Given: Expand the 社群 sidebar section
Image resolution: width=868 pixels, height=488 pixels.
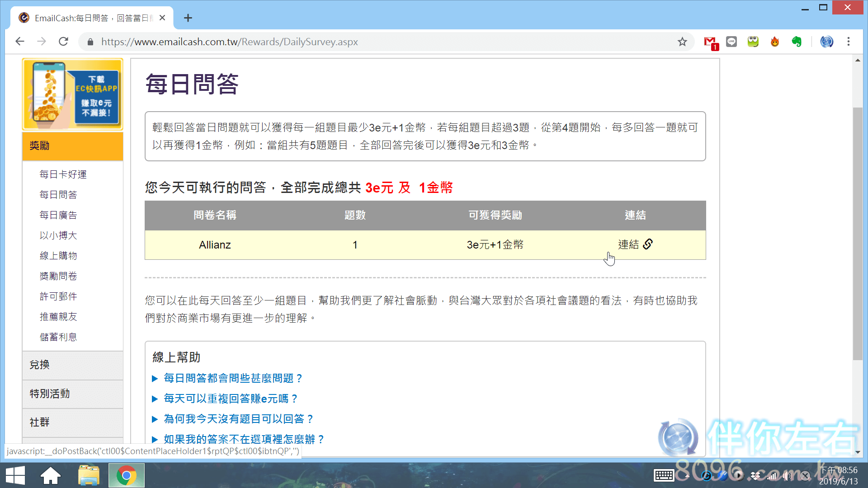Looking at the screenshot, I should tap(73, 422).
